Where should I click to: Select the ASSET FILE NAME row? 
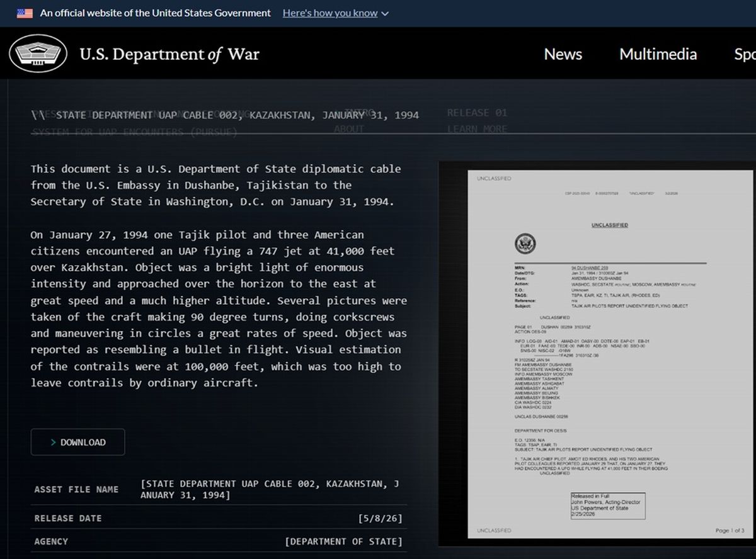(x=219, y=489)
